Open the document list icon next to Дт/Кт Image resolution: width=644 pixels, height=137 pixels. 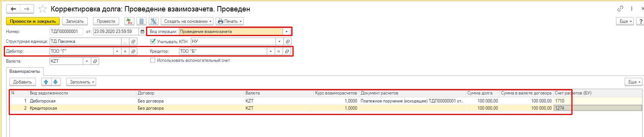point(142,21)
